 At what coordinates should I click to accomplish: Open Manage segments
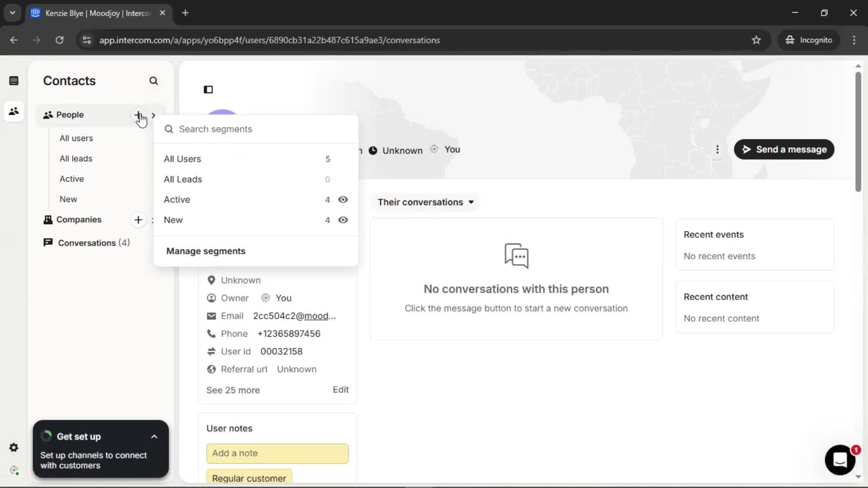[x=206, y=251]
